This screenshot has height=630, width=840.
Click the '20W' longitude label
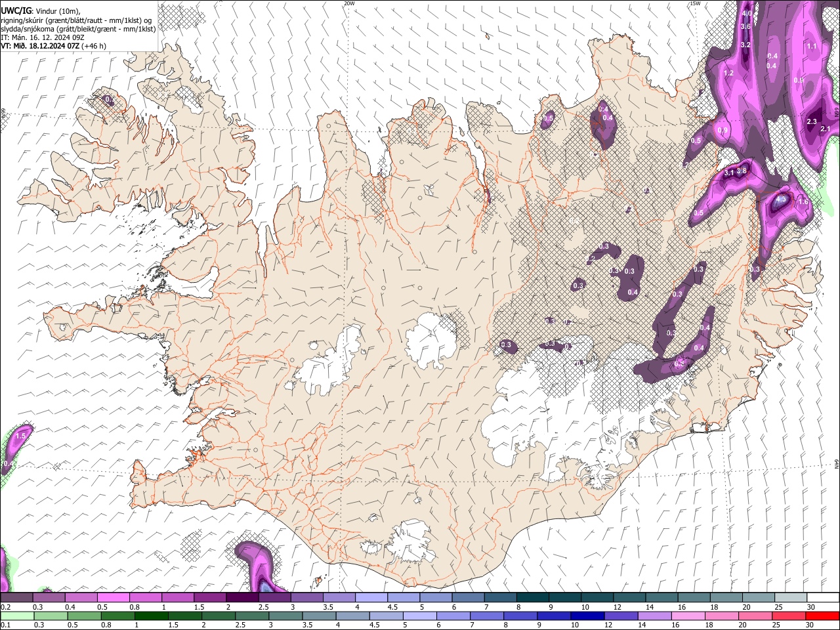349,3
